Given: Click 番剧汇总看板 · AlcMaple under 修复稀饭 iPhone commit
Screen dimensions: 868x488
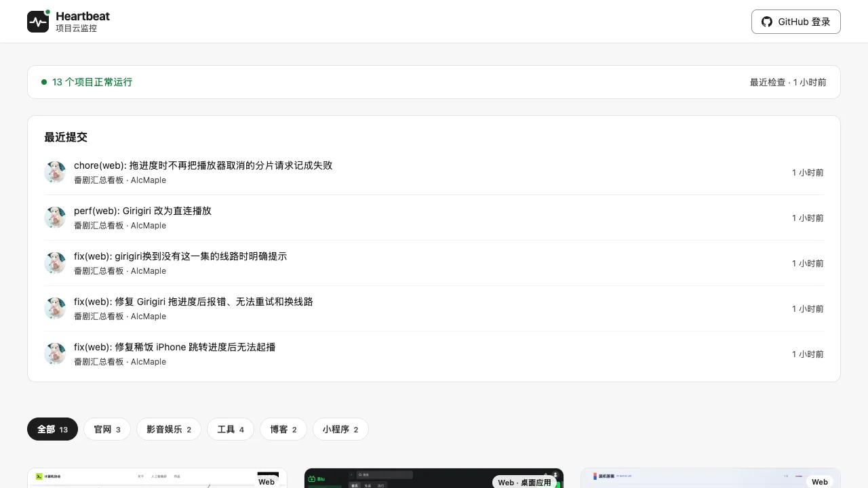Looking at the screenshot, I should [x=120, y=362].
